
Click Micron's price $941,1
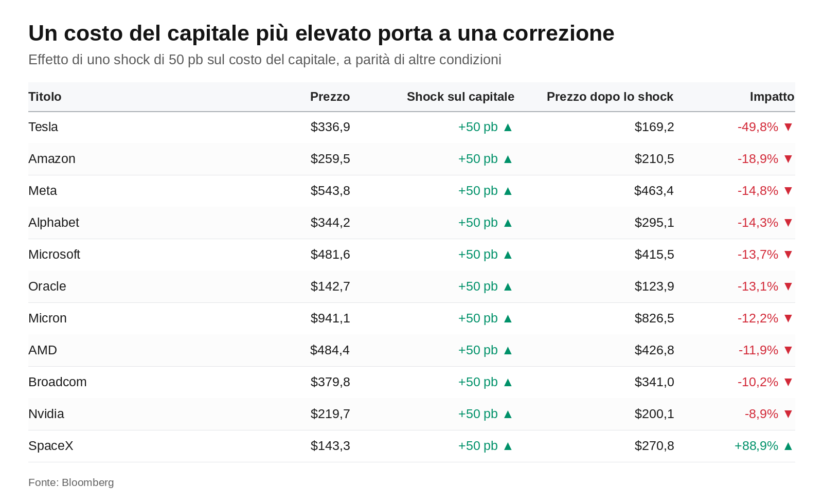[x=330, y=318]
